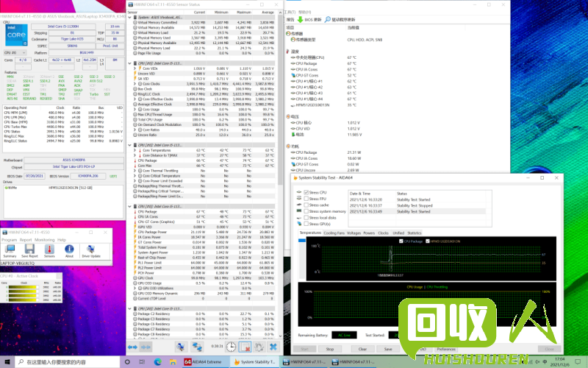The image size is (588, 368).
Task: Click the blue graph selector strip left of the temperature chart
Action: 302,241
